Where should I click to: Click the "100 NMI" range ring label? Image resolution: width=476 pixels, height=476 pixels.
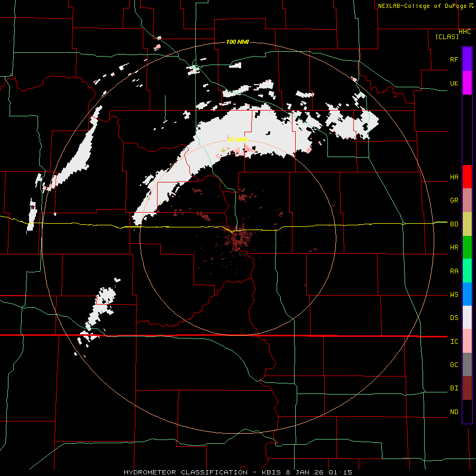(x=237, y=42)
